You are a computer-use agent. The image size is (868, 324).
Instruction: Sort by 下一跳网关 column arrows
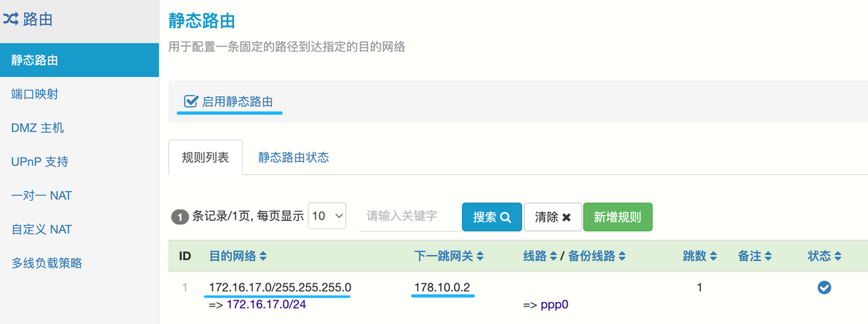[x=480, y=256]
